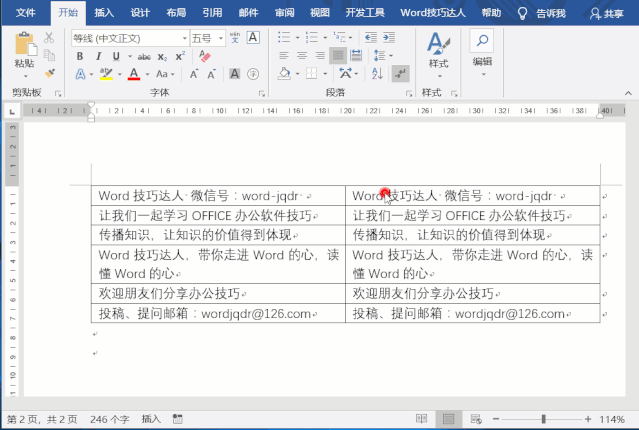Open the Styles gallery
Image resolution: width=639 pixels, height=430 pixels.
pyautogui.click(x=438, y=54)
